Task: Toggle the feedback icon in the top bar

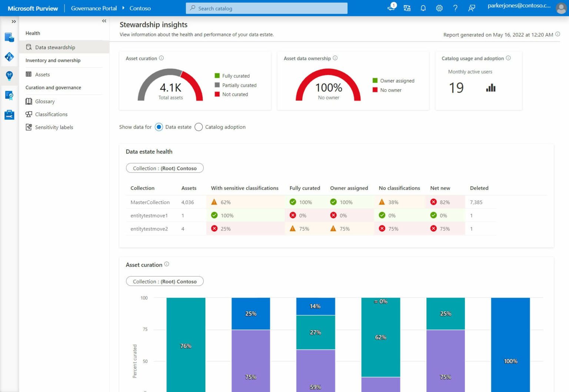Action: (472, 8)
